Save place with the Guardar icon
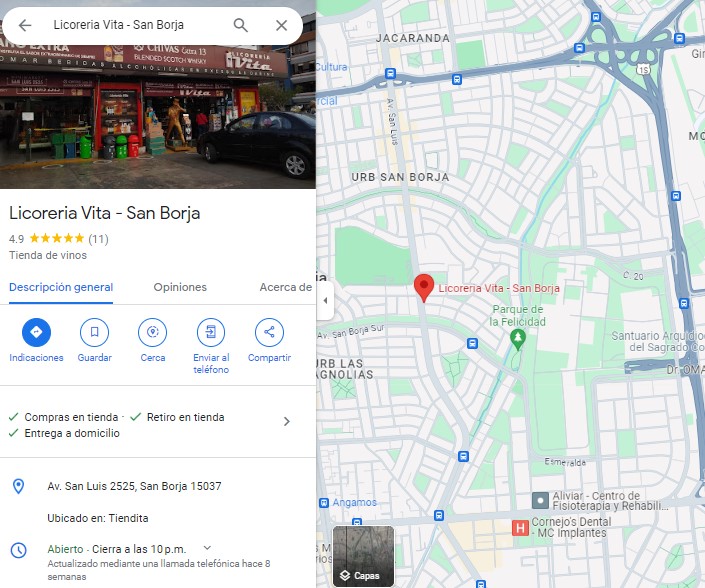Viewport: 705px width, 588px height. point(94,332)
